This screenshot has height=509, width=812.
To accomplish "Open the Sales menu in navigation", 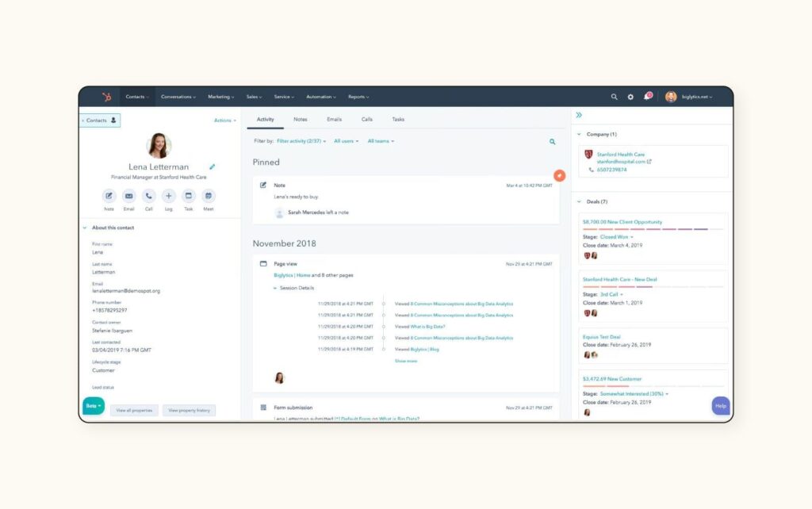I will (x=255, y=97).
